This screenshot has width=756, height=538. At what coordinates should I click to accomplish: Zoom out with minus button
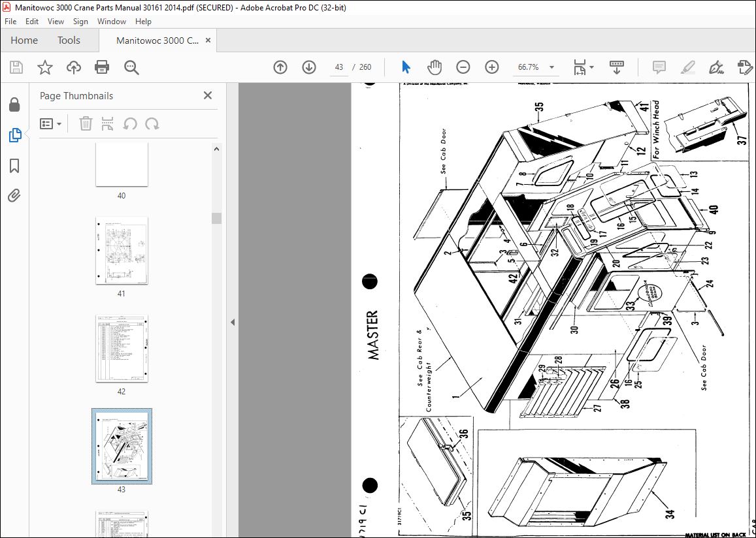[x=463, y=67]
